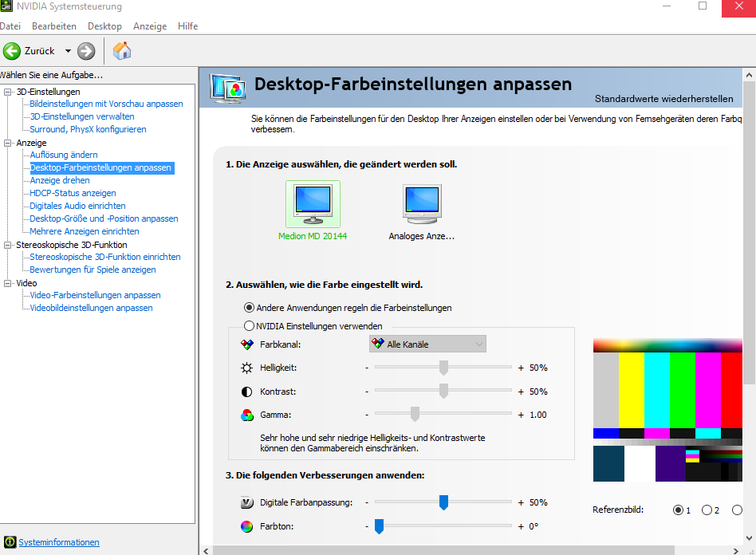Screen dimensions: 756x555
Task: Click the color bars reference image
Action: point(667,410)
